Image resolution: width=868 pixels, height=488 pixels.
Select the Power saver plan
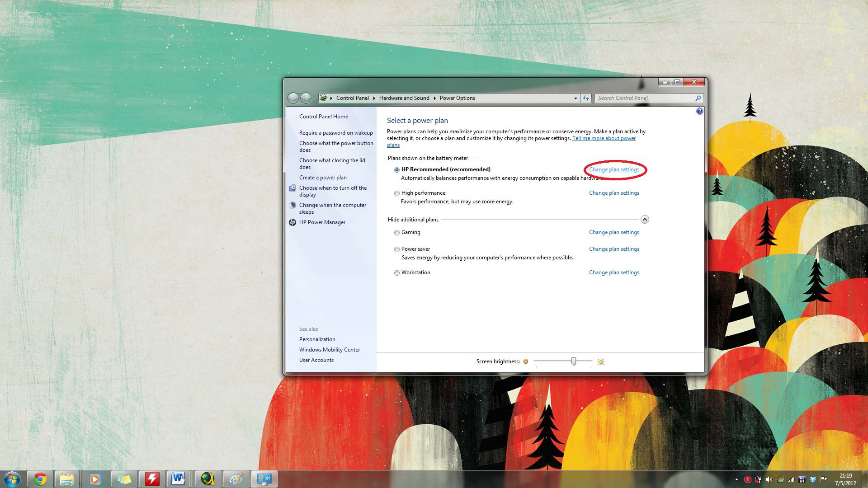point(397,249)
